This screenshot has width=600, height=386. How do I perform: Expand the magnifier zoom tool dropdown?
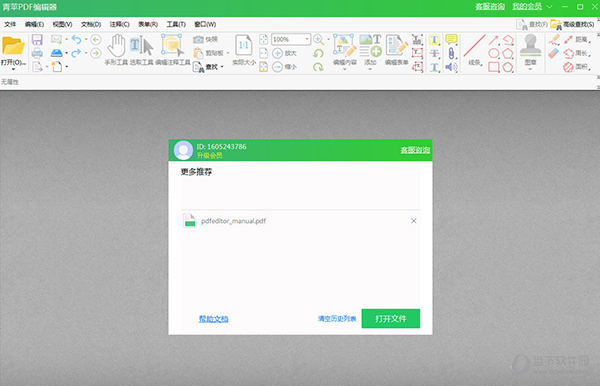click(328, 39)
